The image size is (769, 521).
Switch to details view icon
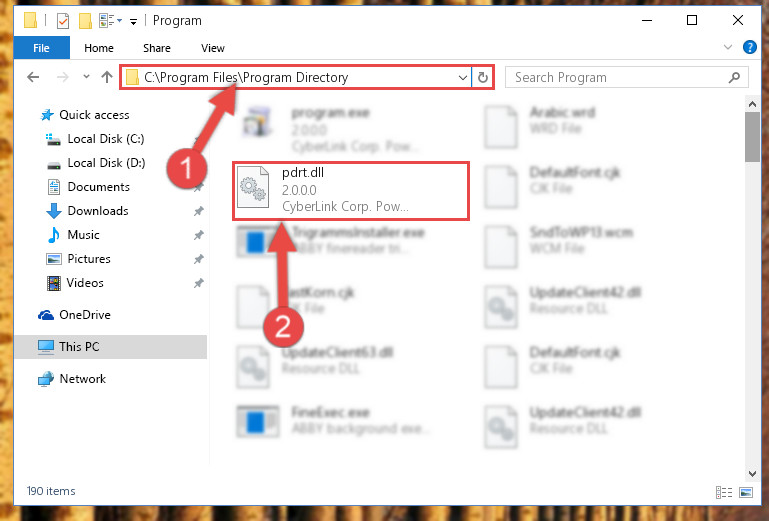click(724, 492)
